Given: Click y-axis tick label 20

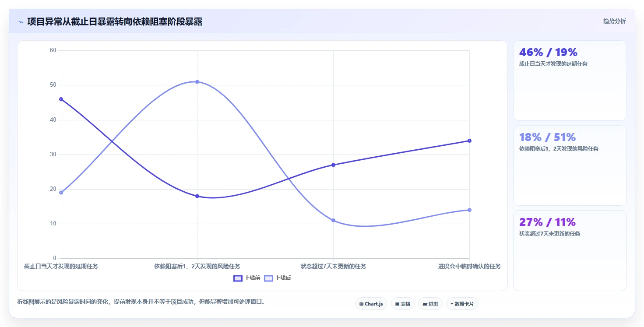Looking at the screenshot, I should [53, 189].
